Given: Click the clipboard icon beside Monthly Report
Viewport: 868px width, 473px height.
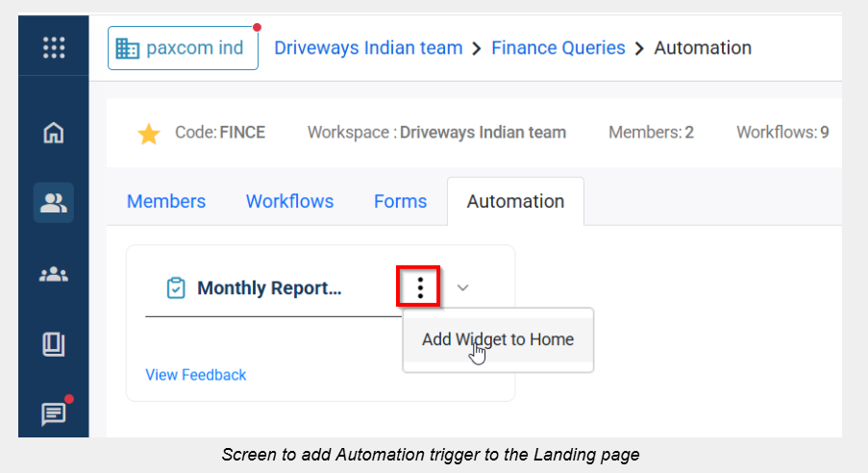Looking at the screenshot, I should 175,287.
